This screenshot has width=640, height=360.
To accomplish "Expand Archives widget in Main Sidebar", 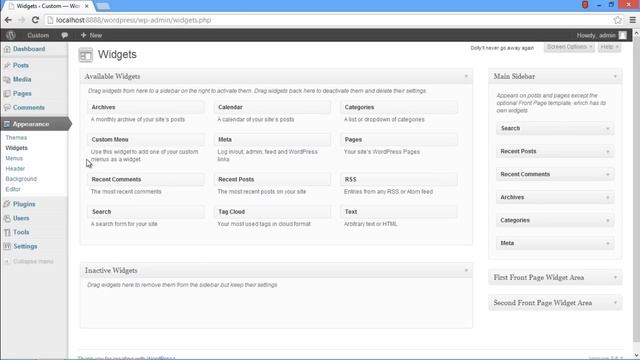I will coord(608,198).
